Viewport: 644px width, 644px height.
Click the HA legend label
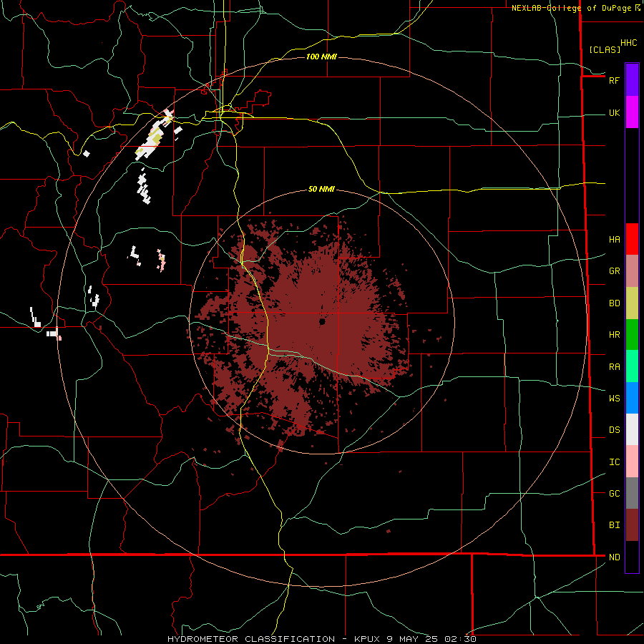click(x=614, y=239)
